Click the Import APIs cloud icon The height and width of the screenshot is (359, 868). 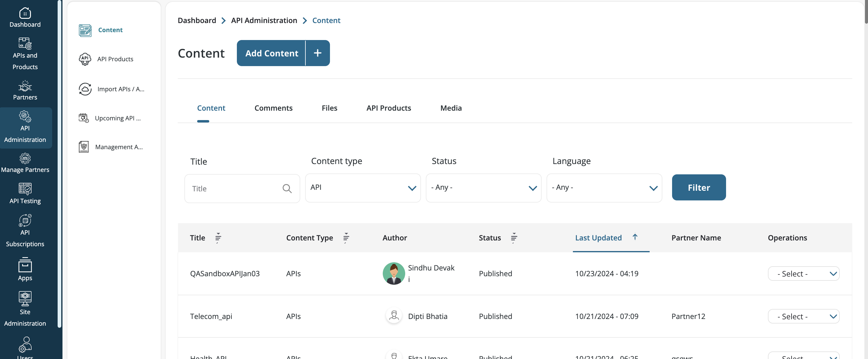point(85,89)
